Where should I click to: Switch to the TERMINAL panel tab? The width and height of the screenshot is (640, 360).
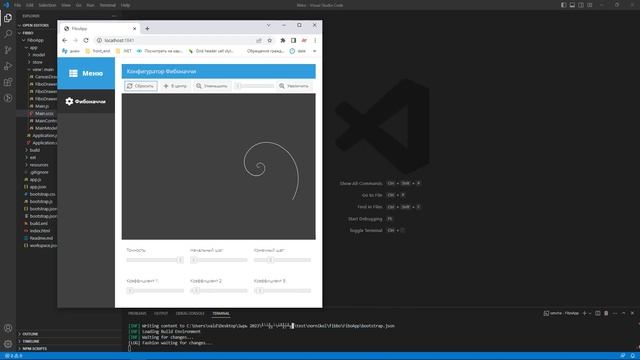pos(221,313)
